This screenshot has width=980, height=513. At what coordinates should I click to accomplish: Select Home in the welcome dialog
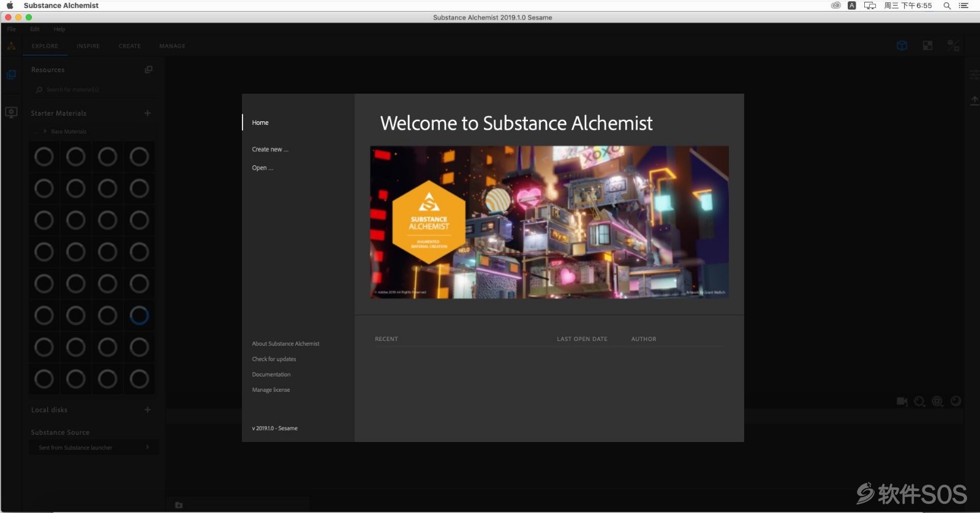(260, 122)
